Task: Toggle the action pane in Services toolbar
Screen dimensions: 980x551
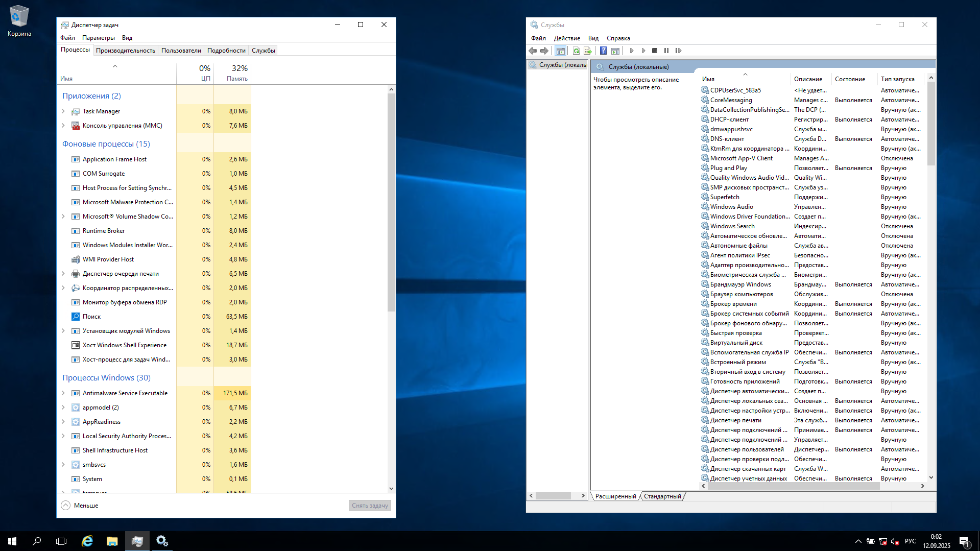Action: click(615, 51)
